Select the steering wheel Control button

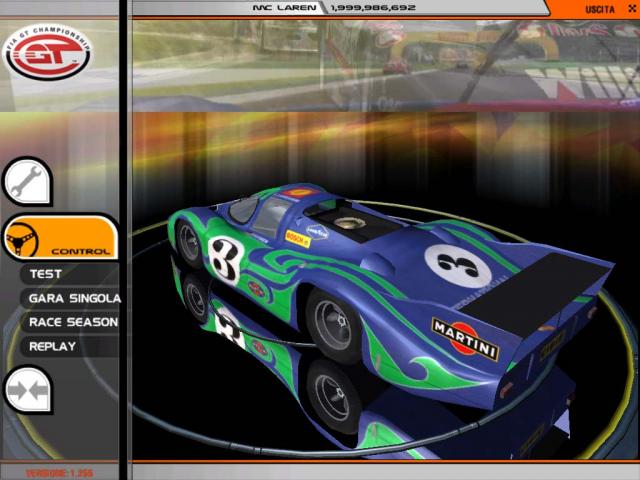pos(60,238)
